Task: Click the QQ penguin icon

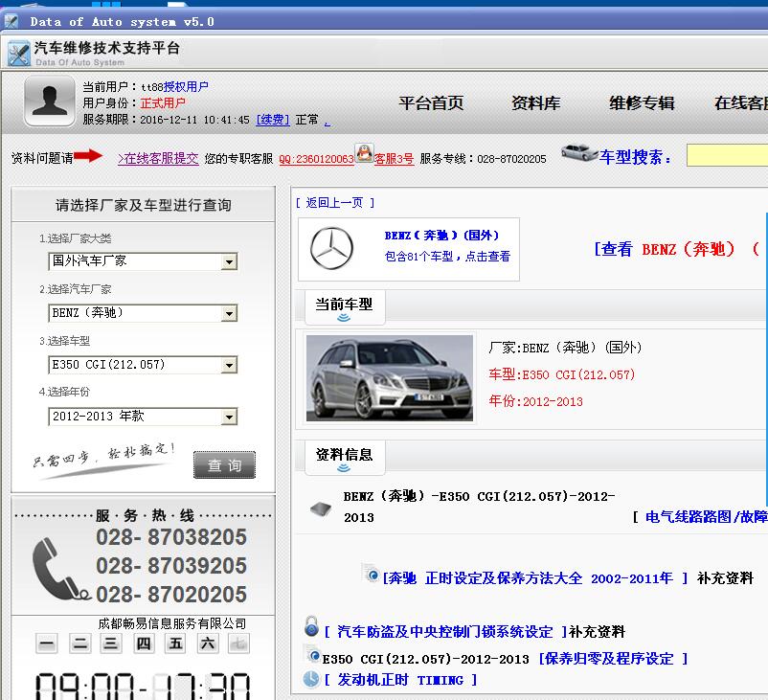Action: click(364, 153)
